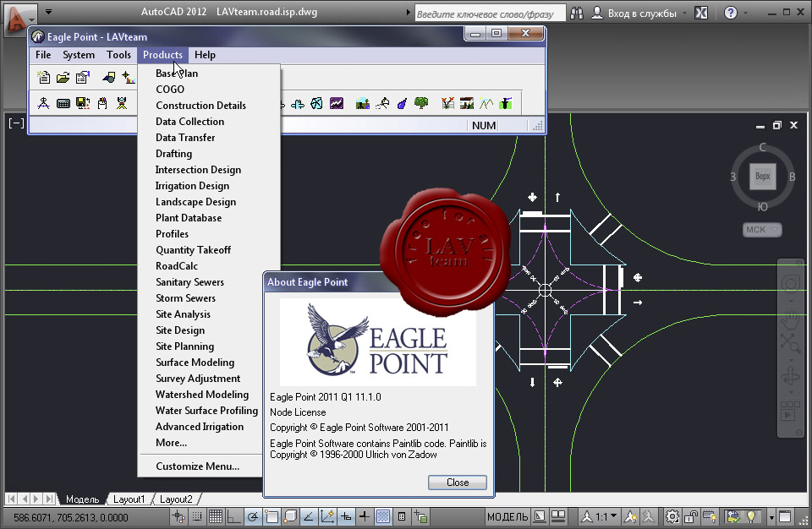
Task: Expand the Quick Access Toolbar dropdown arrow
Action: (48, 11)
